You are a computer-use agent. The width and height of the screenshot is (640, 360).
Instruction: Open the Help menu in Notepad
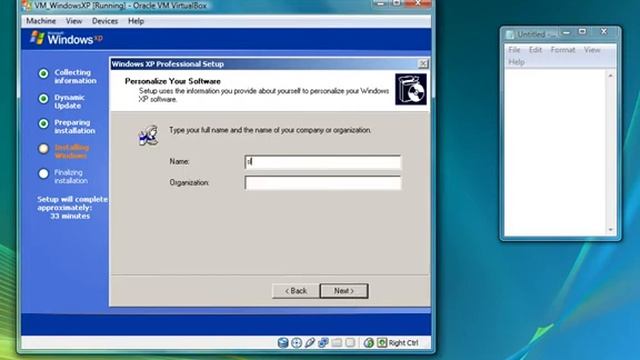pyautogui.click(x=516, y=62)
